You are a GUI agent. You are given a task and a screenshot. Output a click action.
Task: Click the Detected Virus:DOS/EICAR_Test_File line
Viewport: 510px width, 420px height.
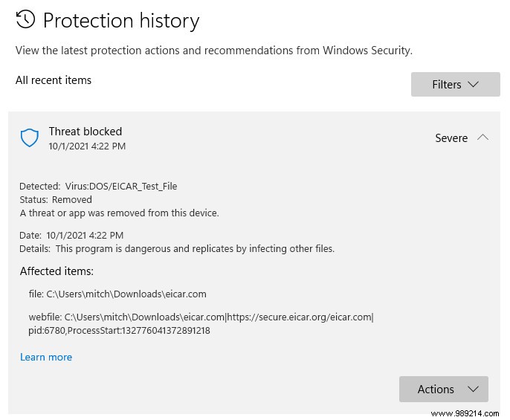[98, 186]
